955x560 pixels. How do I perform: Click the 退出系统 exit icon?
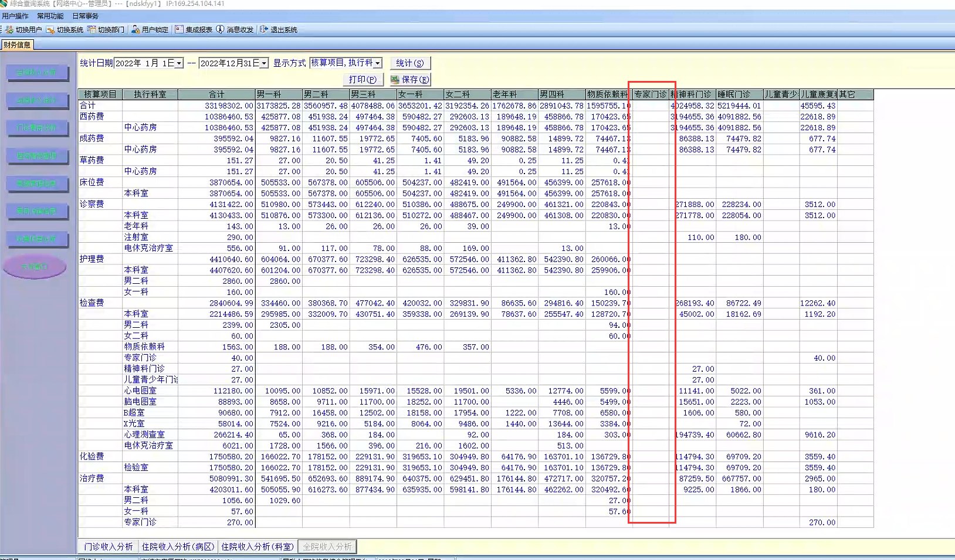(264, 29)
